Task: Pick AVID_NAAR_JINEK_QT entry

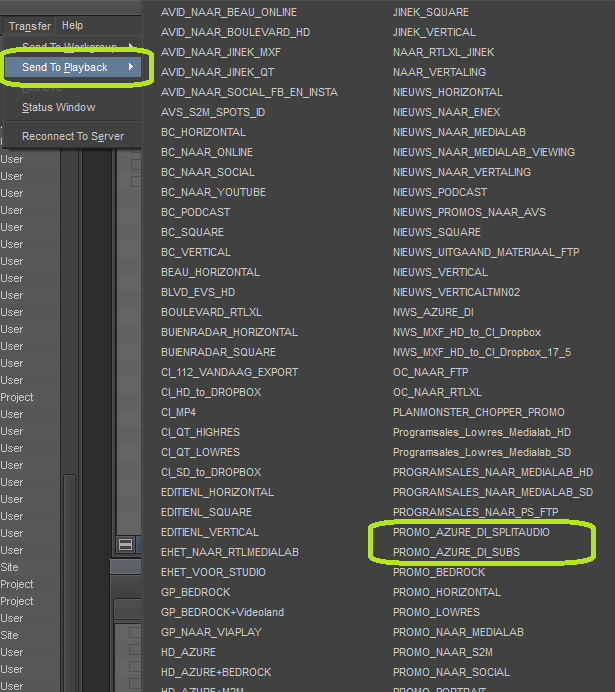Action: tap(218, 72)
